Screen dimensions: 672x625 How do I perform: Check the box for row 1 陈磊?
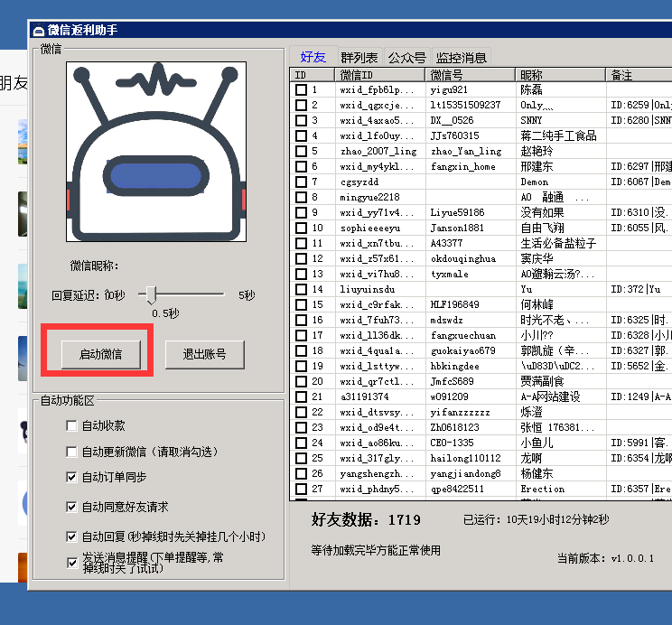pyautogui.click(x=302, y=89)
